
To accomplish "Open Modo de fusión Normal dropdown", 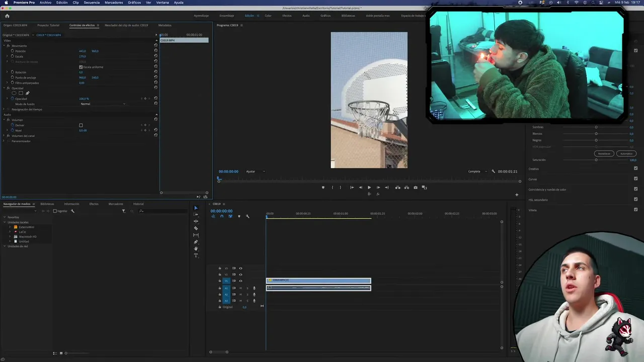I will point(103,104).
